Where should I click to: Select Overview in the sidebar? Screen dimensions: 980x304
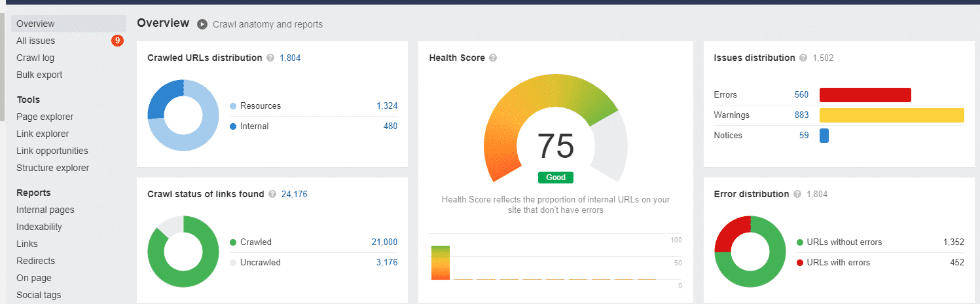(69, 24)
